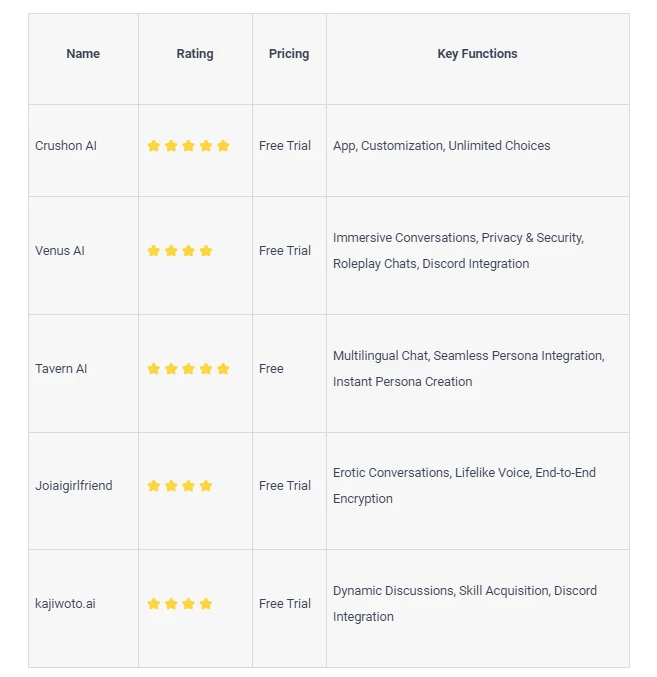Click kajiwoto.ai's Dynamic Discussions key functions text
657x677 pixels.
coord(394,591)
